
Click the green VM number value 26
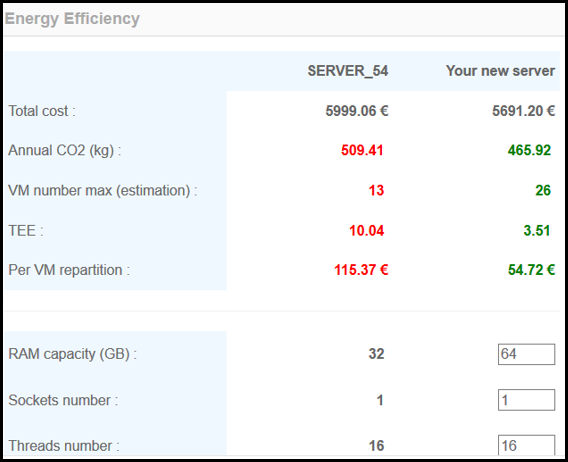point(543,191)
